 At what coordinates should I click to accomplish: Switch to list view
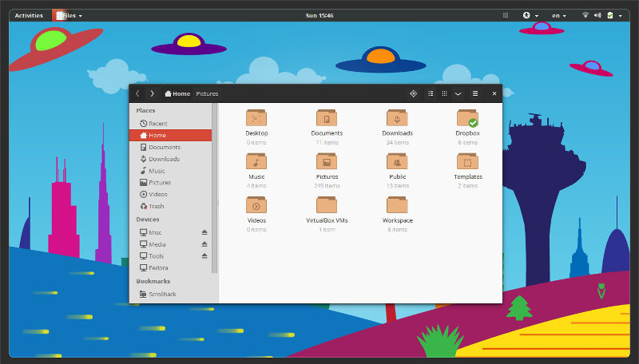(431, 93)
